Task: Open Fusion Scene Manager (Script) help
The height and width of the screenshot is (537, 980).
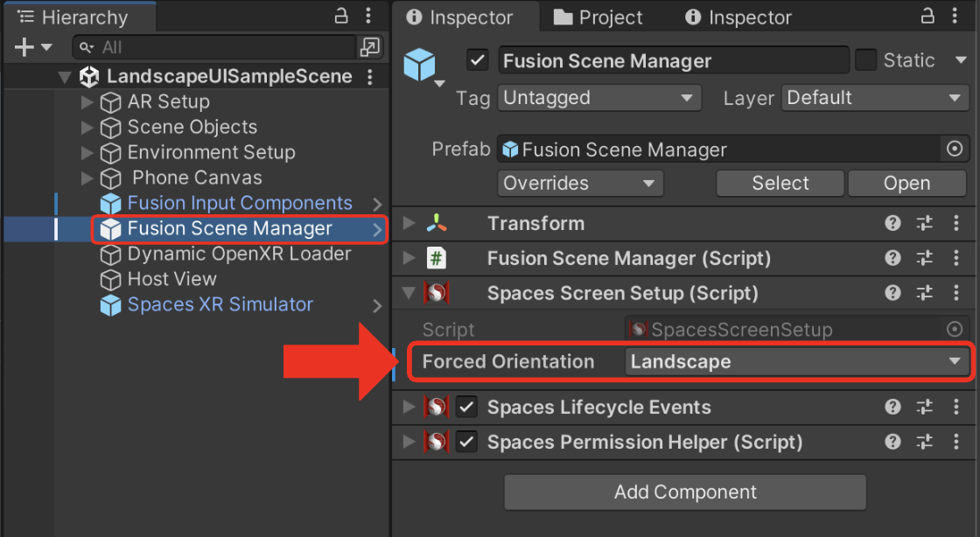Action: pyautogui.click(x=892, y=258)
